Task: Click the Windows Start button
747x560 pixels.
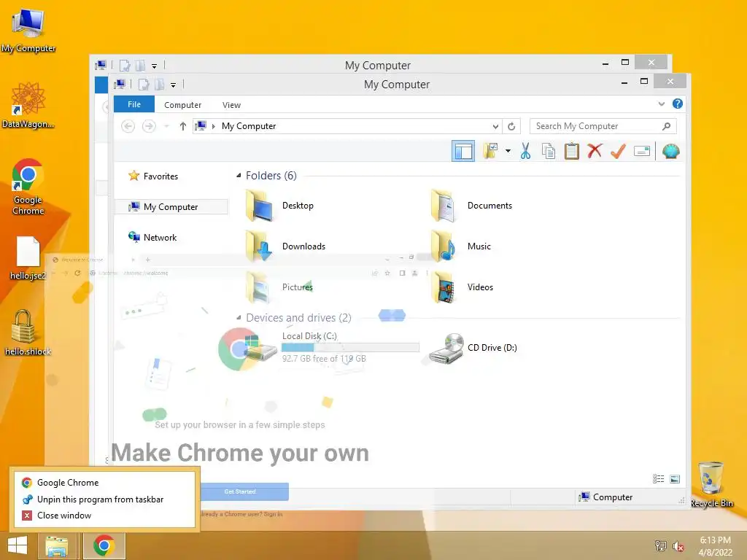Action: tap(18, 545)
